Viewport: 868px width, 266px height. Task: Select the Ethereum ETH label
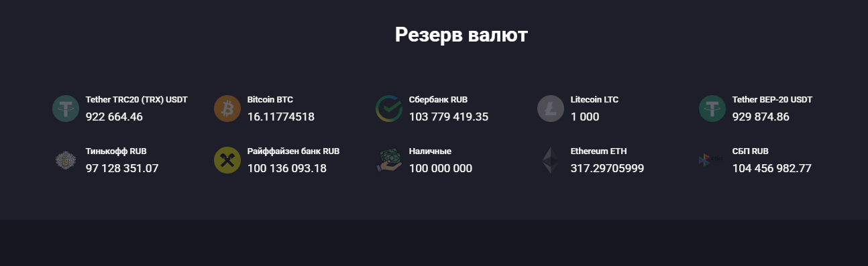[598, 151]
